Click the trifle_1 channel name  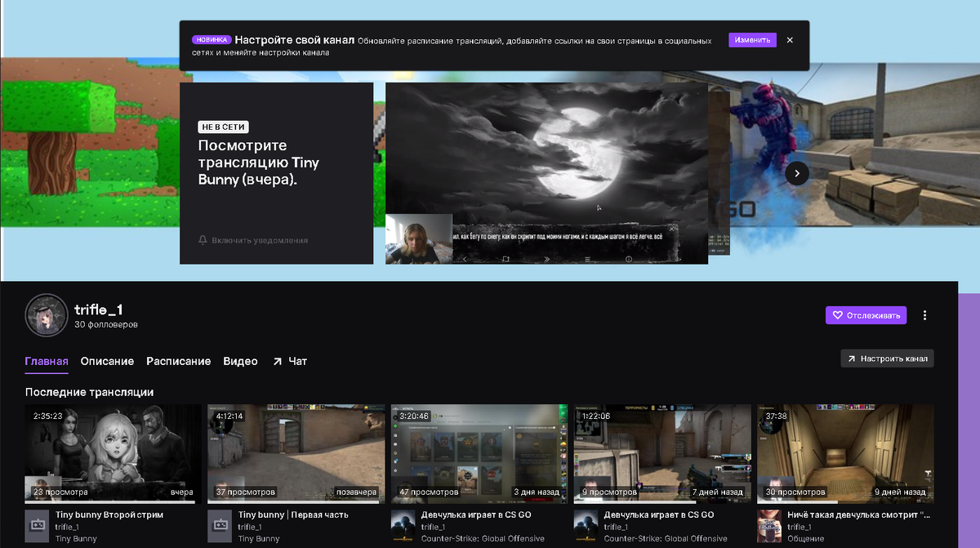(98, 310)
